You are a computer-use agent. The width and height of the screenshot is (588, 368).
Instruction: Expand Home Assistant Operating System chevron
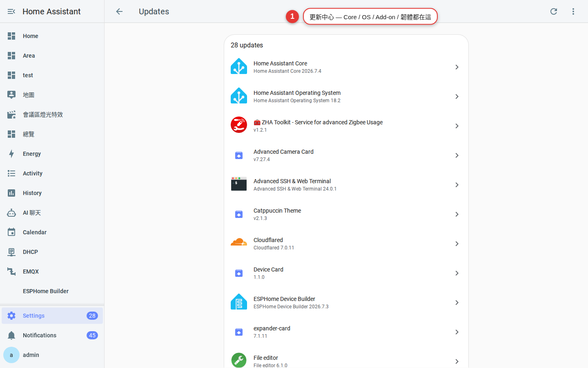click(457, 96)
